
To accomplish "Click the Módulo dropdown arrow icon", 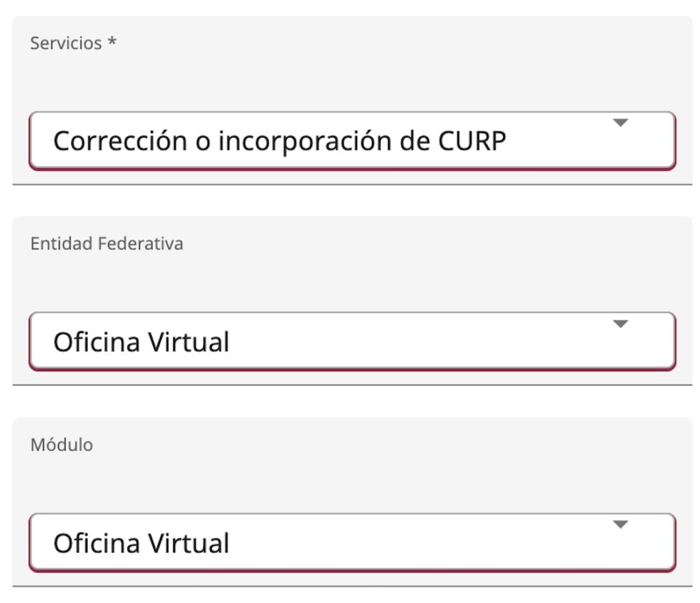I will click(620, 525).
